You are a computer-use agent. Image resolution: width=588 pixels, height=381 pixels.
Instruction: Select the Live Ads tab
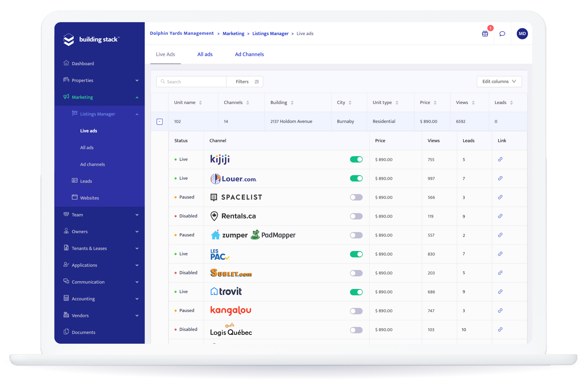tap(166, 54)
